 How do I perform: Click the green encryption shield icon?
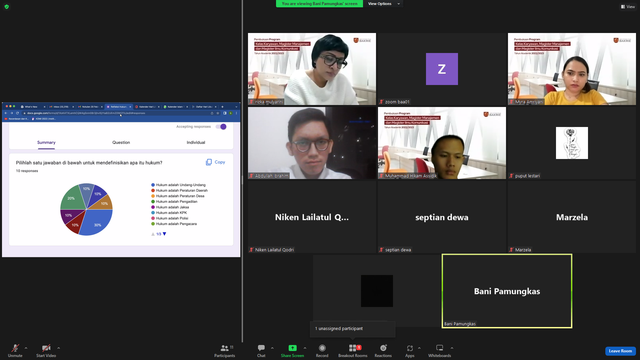7,7
